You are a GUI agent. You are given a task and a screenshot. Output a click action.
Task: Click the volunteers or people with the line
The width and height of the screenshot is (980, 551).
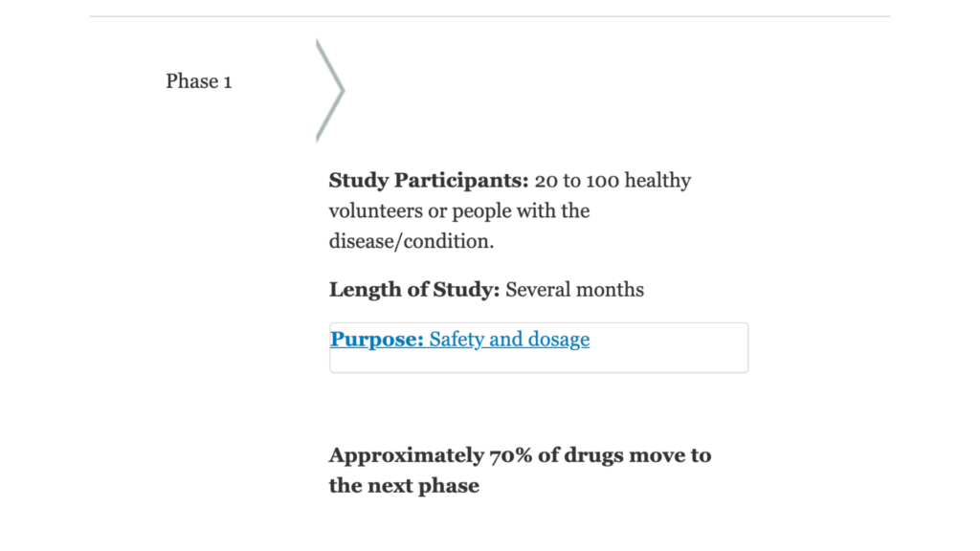[x=459, y=211]
